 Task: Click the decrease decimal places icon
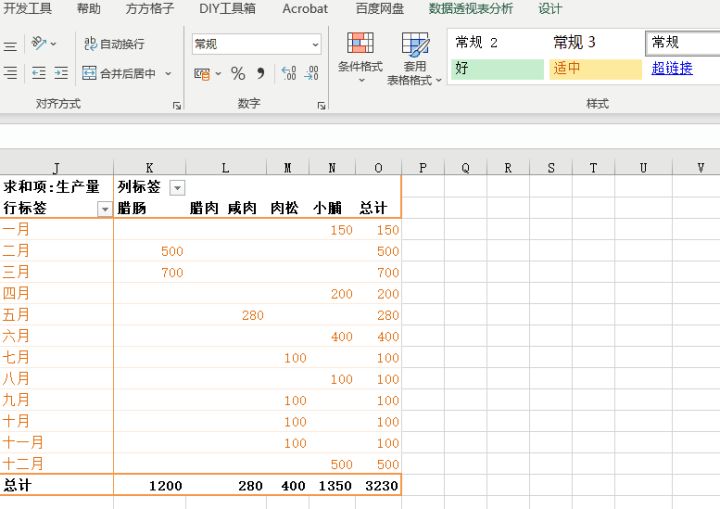(312, 73)
